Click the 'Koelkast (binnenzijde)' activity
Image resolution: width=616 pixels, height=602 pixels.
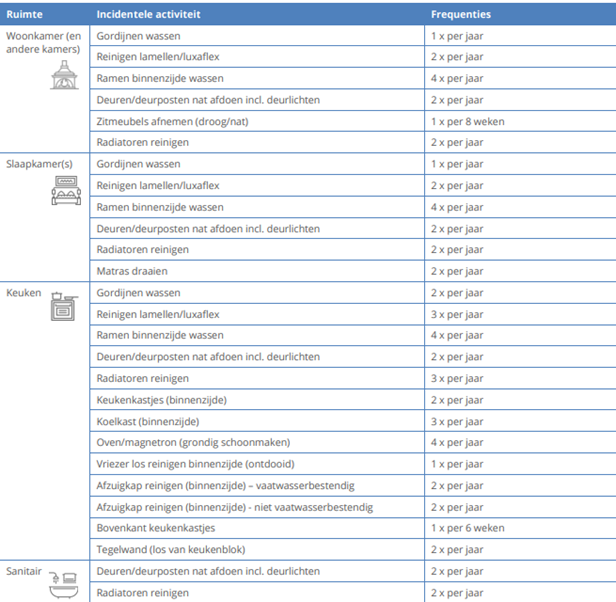point(150,421)
